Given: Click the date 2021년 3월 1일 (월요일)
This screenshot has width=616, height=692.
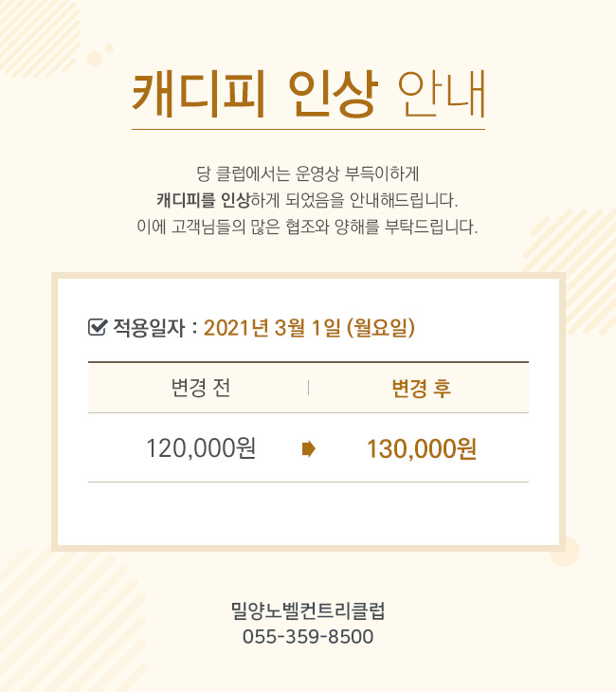Looking at the screenshot, I should pos(309,328).
